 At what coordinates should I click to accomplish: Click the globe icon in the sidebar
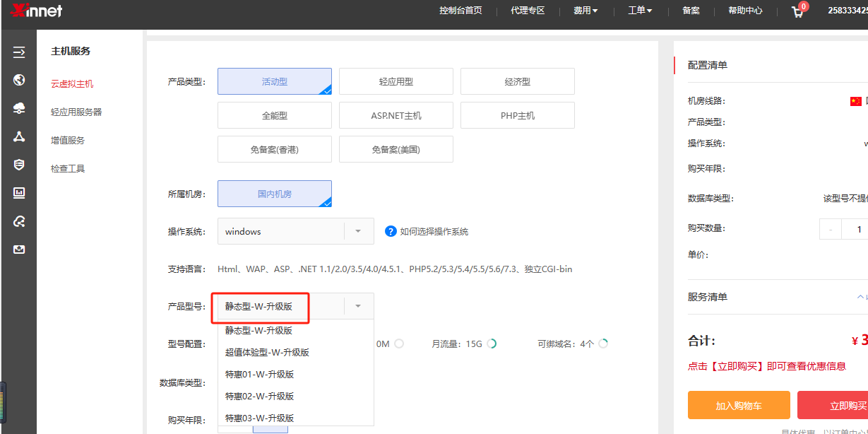point(19,80)
